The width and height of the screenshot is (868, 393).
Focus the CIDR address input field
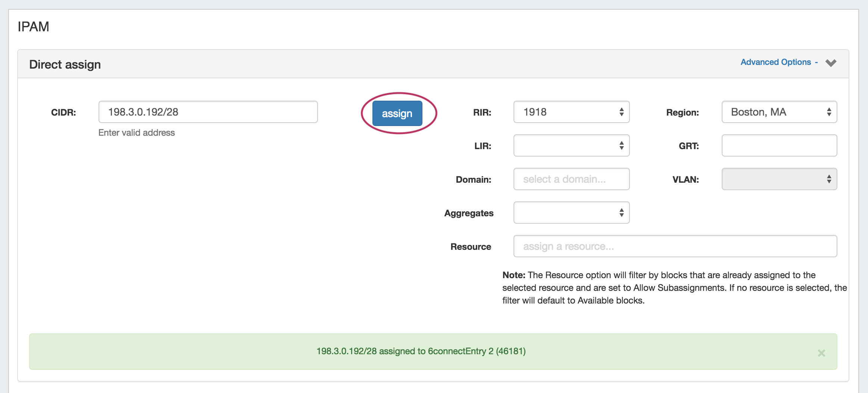[x=208, y=112]
